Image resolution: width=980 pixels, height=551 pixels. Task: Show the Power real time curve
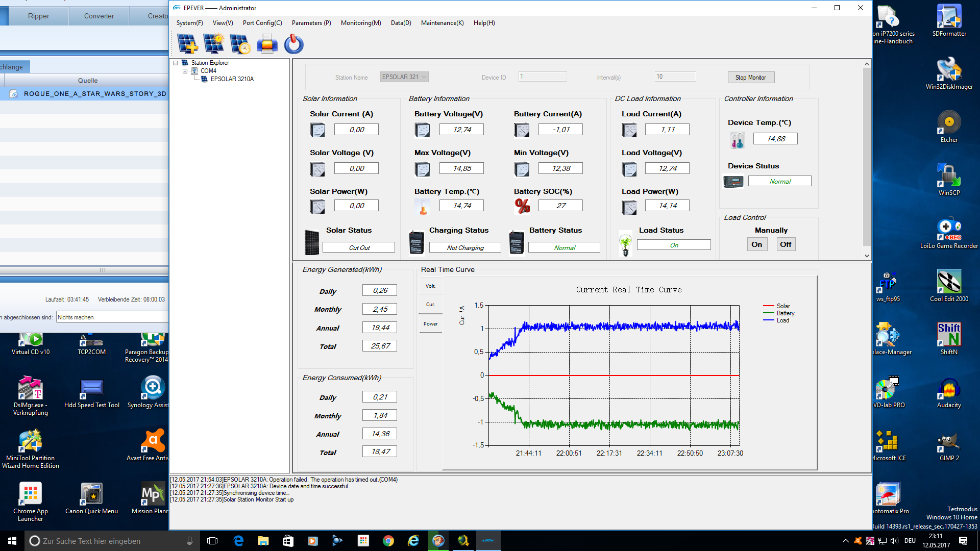coord(430,324)
